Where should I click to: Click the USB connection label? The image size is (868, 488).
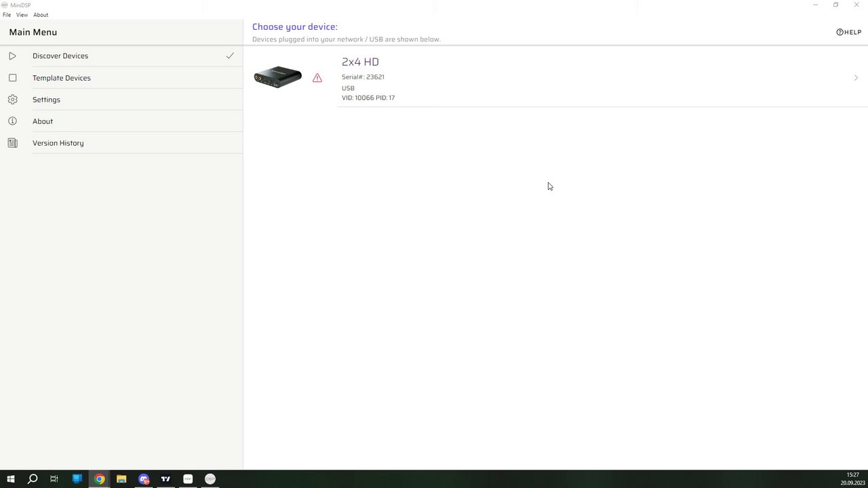(x=348, y=88)
